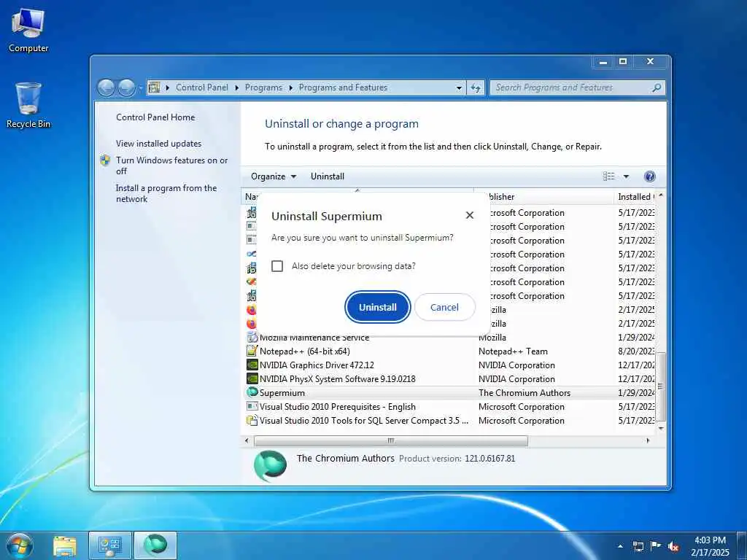The image size is (747, 560).
Task: Click the network tray icon
Action: [x=638, y=546]
